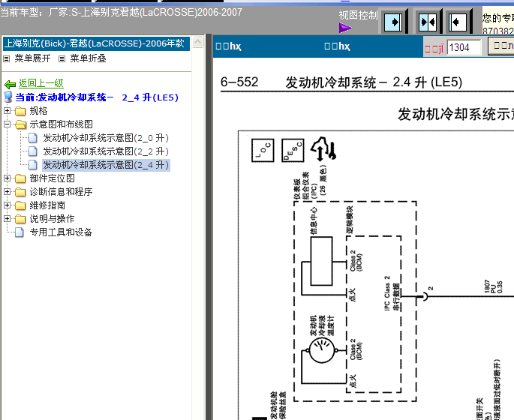Click the document icon for 2_0 升 schematic
This screenshot has height=420, width=514.
(33, 138)
